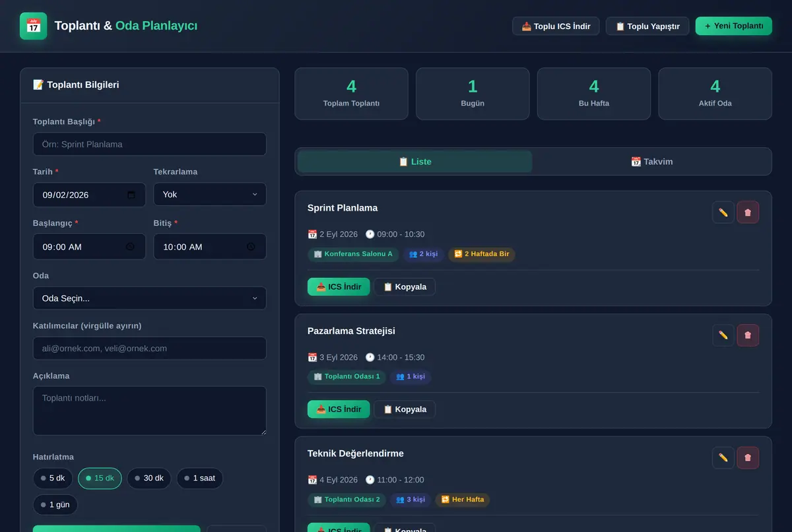Viewport: 792px width, 532px height.
Task: Click the Bitiş time field
Action: click(210, 247)
